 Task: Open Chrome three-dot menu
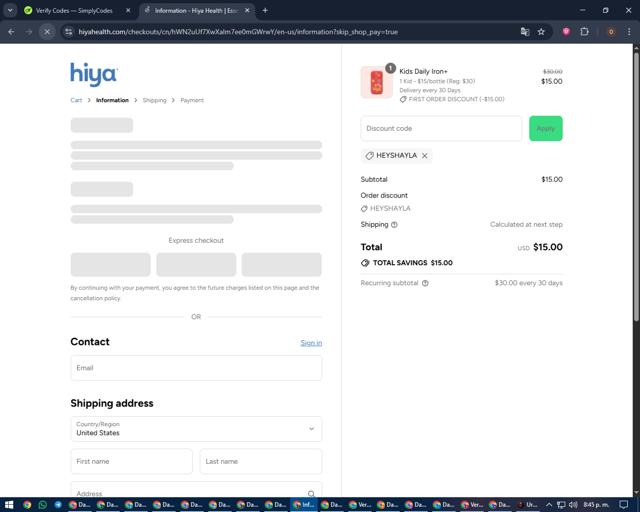(629, 32)
